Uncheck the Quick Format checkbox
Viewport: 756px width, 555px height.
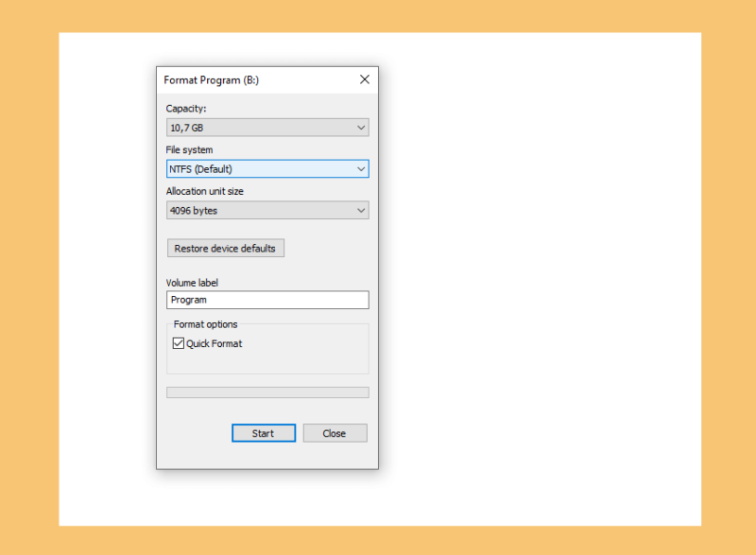(179, 343)
